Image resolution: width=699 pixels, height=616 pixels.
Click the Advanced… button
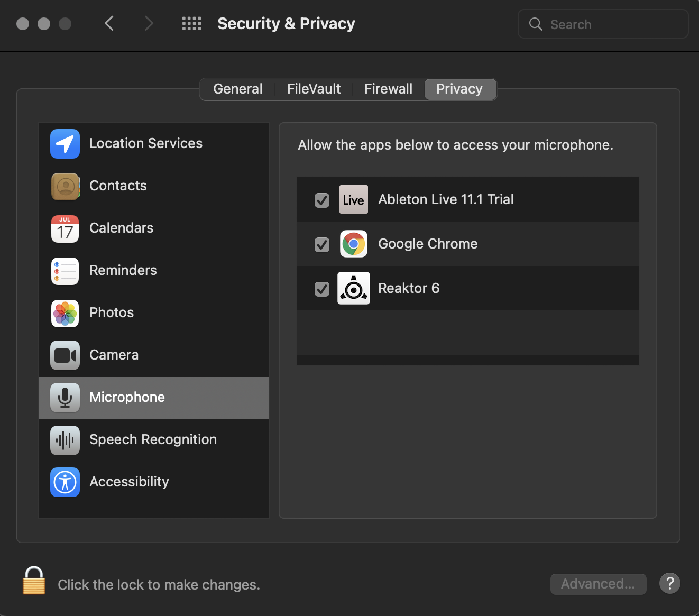pyautogui.click(x=598, y=584)
